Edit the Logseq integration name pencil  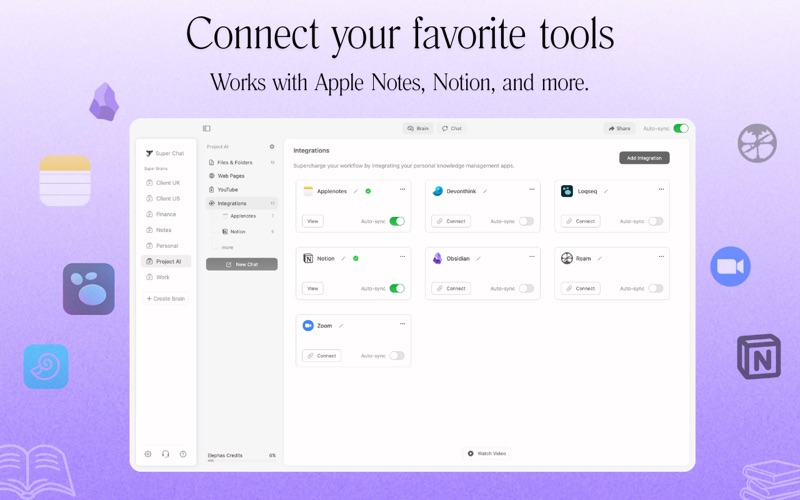[x=606, y=191]
